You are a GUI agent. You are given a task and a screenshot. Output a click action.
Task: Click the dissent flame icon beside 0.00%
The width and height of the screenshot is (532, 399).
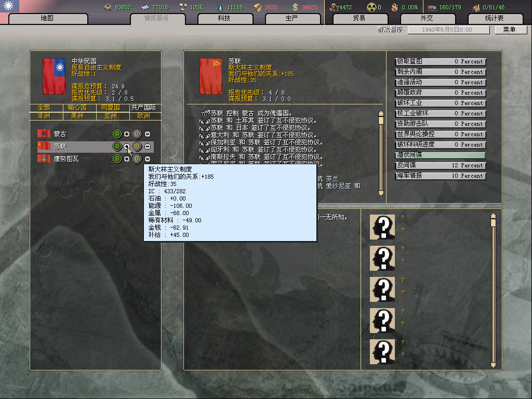(394, 7)
